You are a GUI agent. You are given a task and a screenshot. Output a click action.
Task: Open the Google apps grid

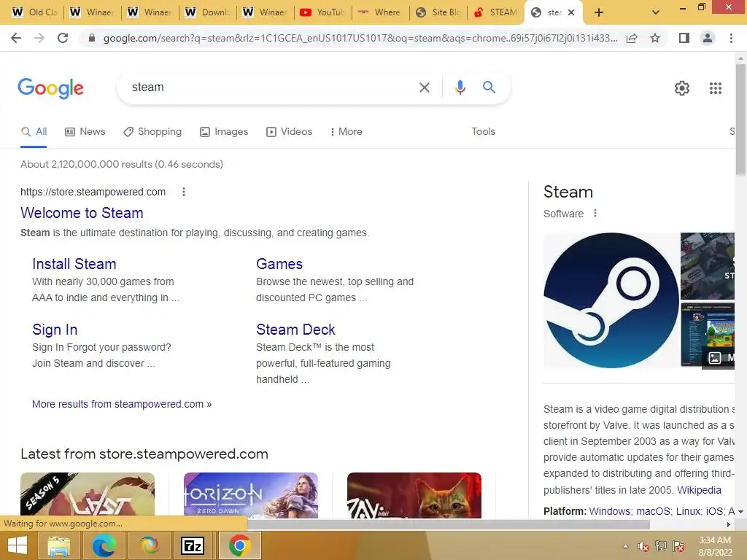[x=715, y=88]
